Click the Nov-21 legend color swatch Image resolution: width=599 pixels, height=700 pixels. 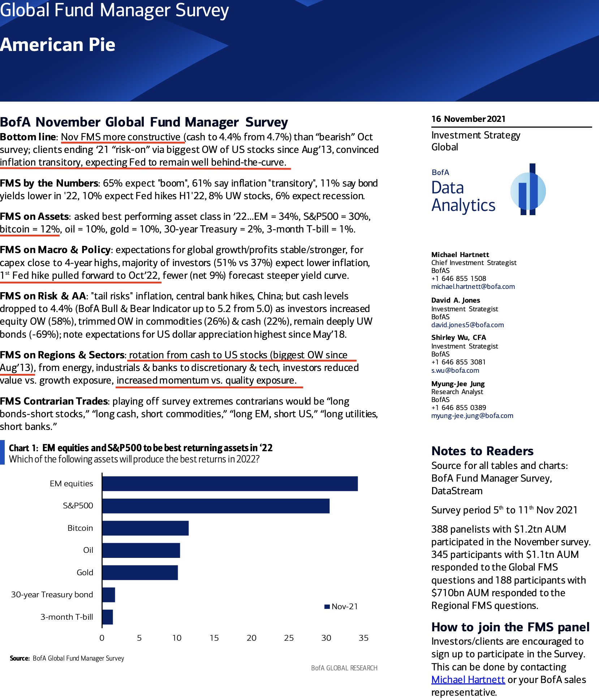coord(327,607)
